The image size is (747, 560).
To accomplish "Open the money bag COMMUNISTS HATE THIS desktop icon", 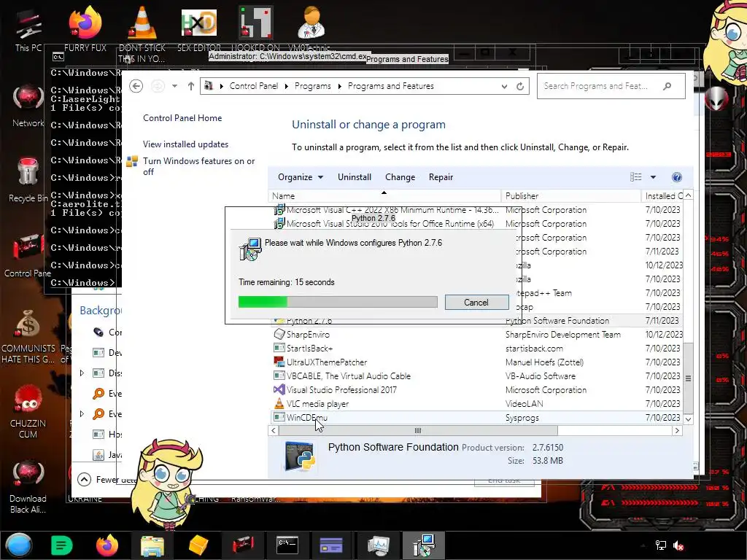I will tap(28, 336).
